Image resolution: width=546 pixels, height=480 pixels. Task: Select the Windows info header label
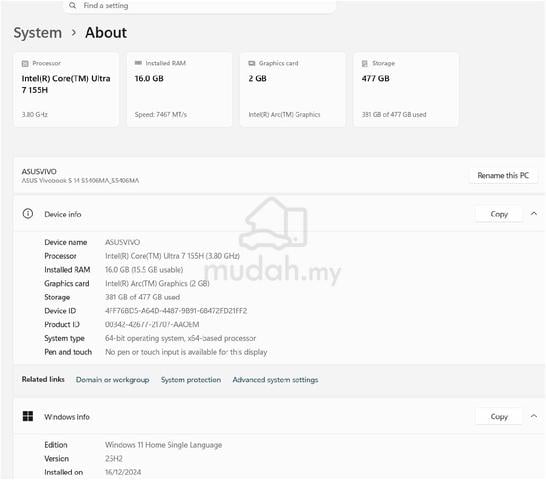67,417
